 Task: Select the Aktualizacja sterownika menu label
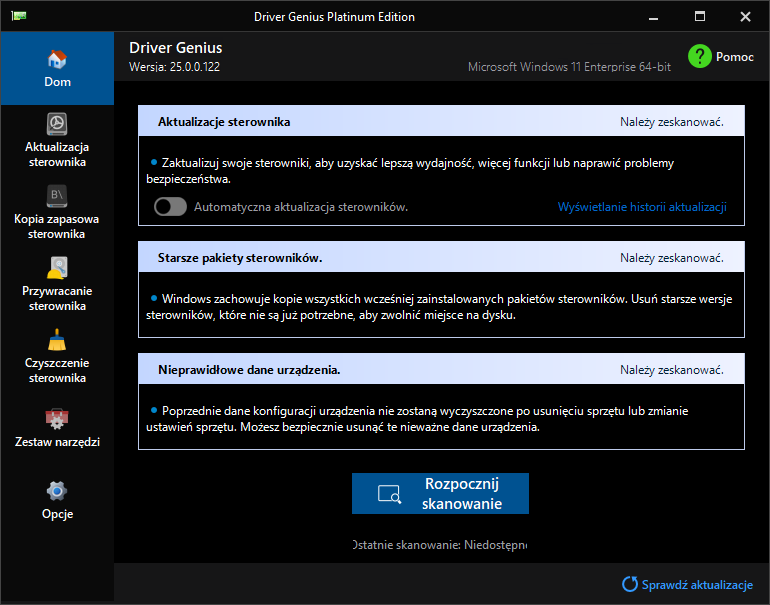(57, 154)
